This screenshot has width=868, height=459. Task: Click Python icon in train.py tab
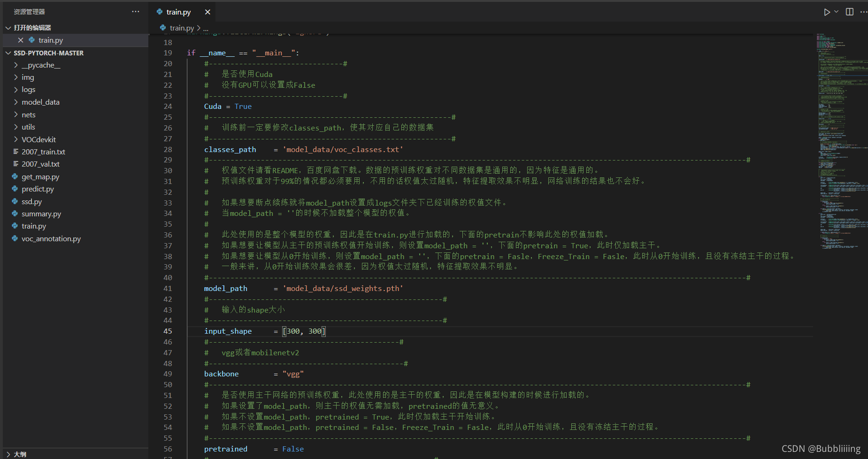[x=160, y=12]
